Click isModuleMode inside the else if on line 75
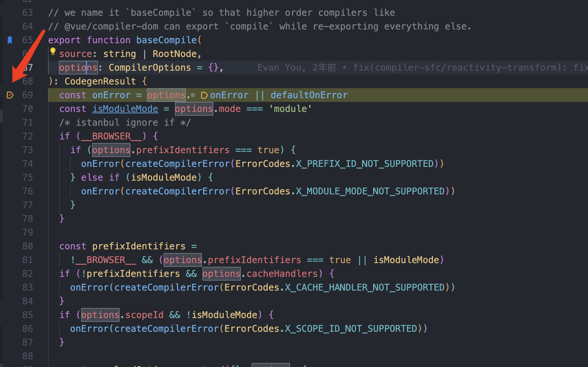 point(164,177)
